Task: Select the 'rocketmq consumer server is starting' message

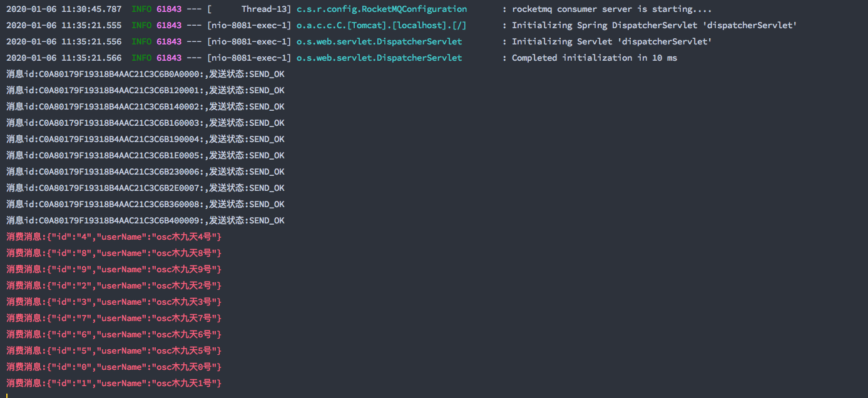Action: [x=611, y=9]
